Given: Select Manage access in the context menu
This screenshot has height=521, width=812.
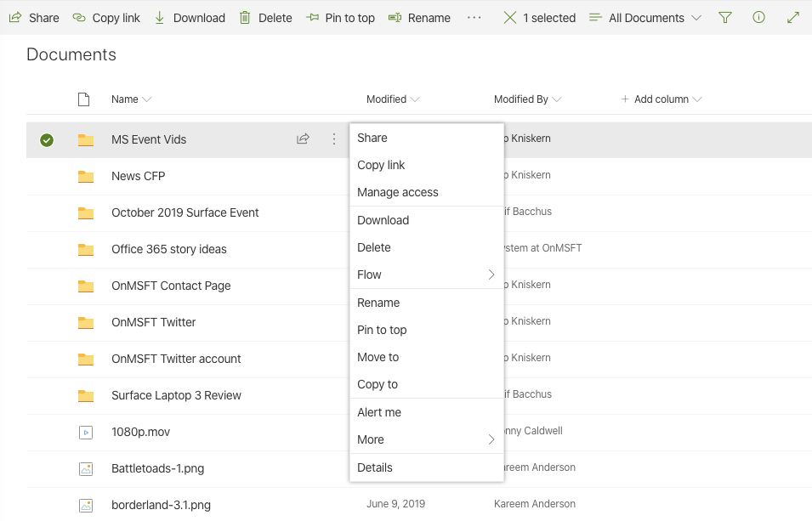Looking at the screenshot, I should point(427,192).
